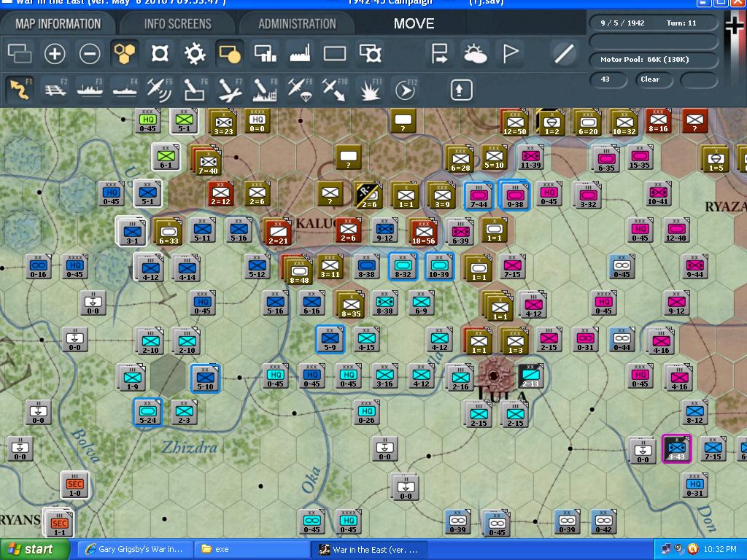Select the red 8=16 Soviet counter
This screenshot has height=560, width=747.
pos(658,121)
